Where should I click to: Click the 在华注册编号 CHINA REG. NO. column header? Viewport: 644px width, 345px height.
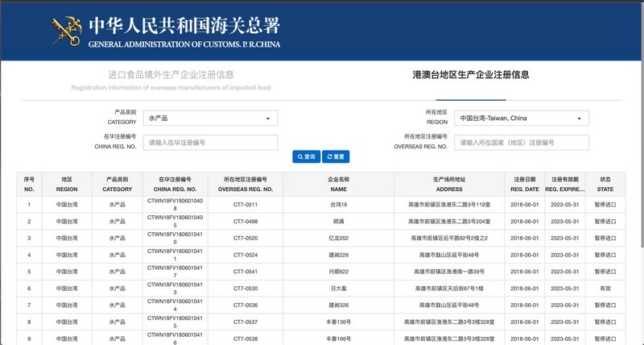coord(175,185)
